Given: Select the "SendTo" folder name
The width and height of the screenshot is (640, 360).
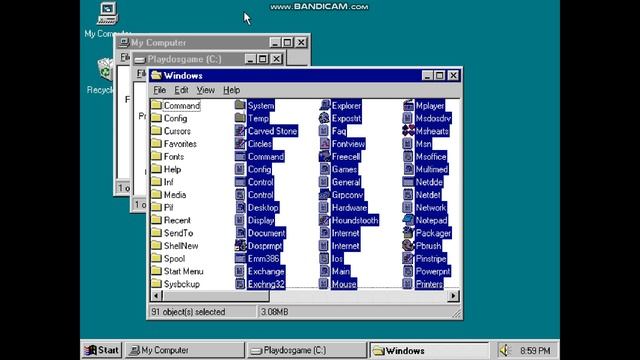Looking at the screenshot, I should click(178, 233).
